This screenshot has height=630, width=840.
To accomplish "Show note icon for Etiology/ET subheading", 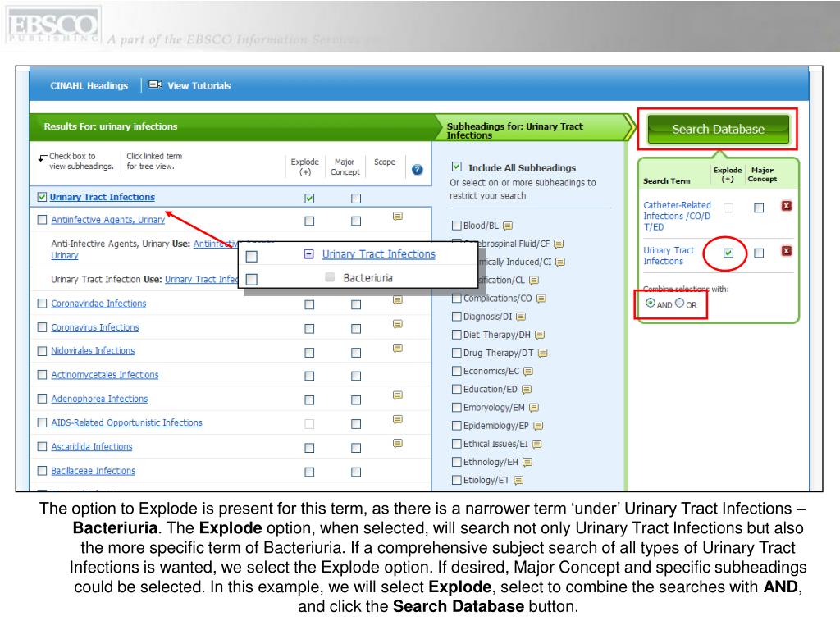I will (518, 481).
